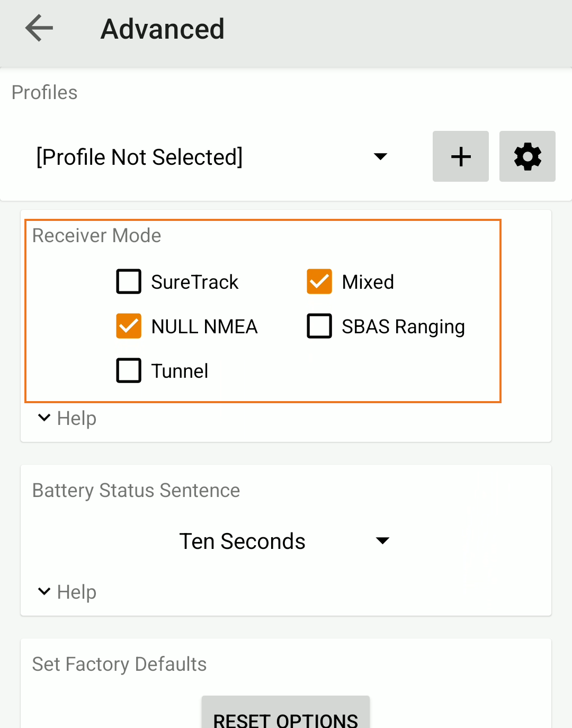Enable the SureTrack checkbox
The image size is (572, 728).
(x=129, y=281)
